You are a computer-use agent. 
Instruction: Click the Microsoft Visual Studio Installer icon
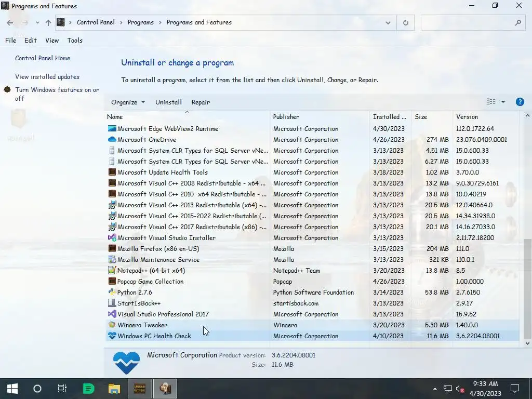coord(112,237)
